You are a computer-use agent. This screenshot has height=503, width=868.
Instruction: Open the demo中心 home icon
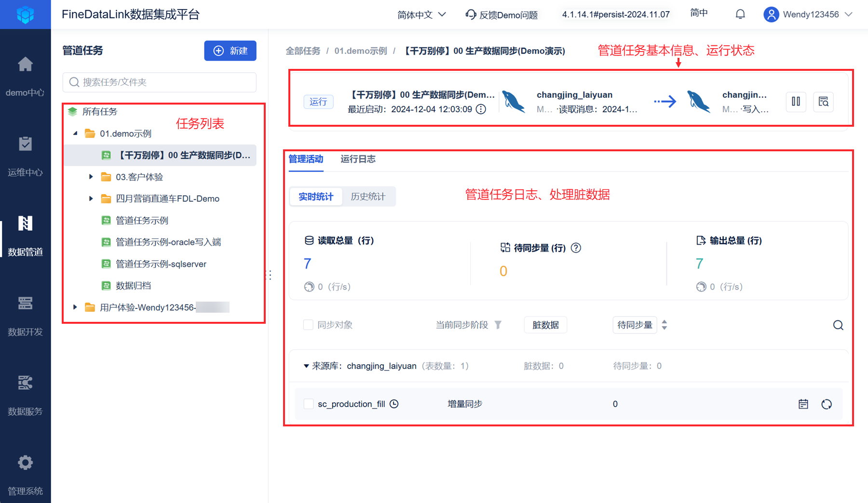point(25,64)
